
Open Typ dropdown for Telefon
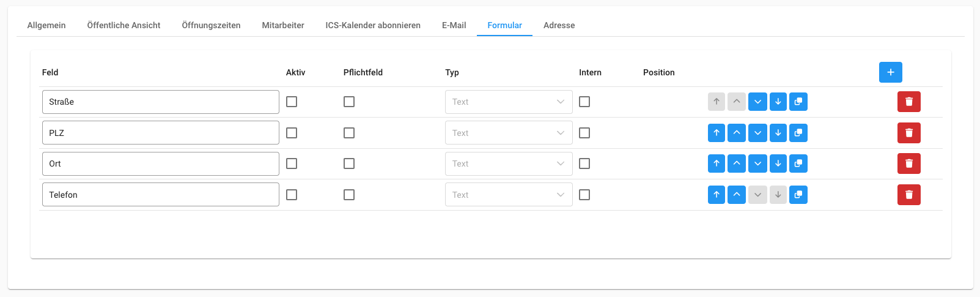(508, 195)
